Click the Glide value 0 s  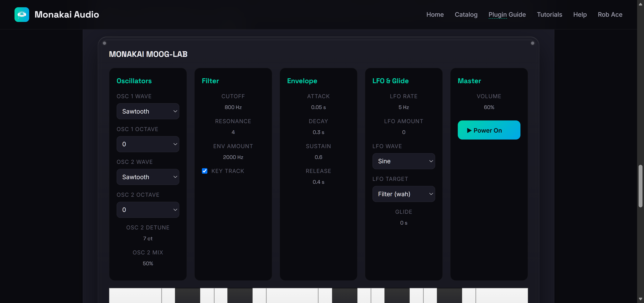pyautogui.click(x=403, y=223)
